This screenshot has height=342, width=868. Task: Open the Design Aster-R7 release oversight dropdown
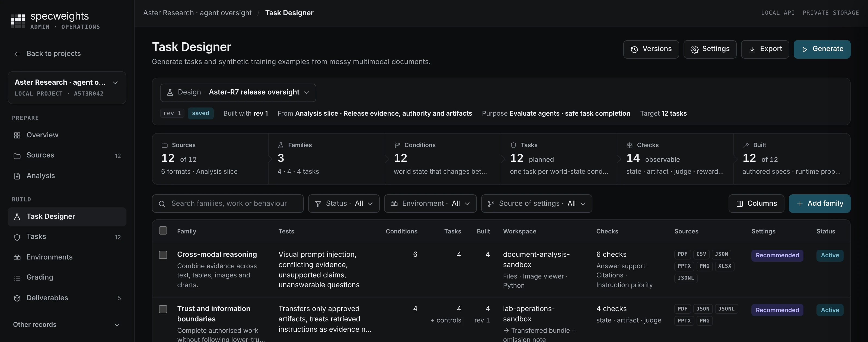tap(238, 92)
